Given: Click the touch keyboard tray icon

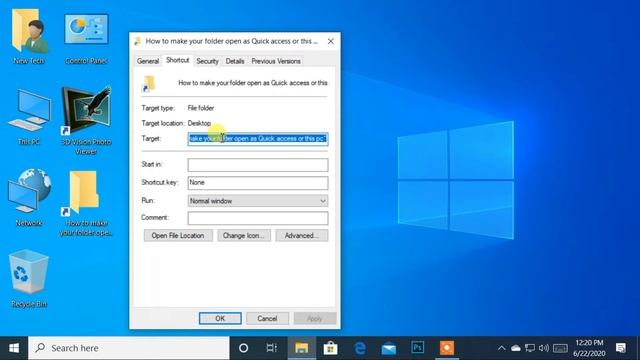Looking at the screenshot, I should (x=560, y=348).
